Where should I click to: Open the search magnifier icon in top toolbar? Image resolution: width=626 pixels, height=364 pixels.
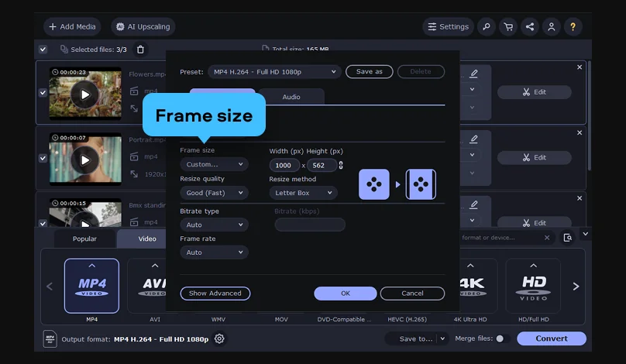pos(487,27)
